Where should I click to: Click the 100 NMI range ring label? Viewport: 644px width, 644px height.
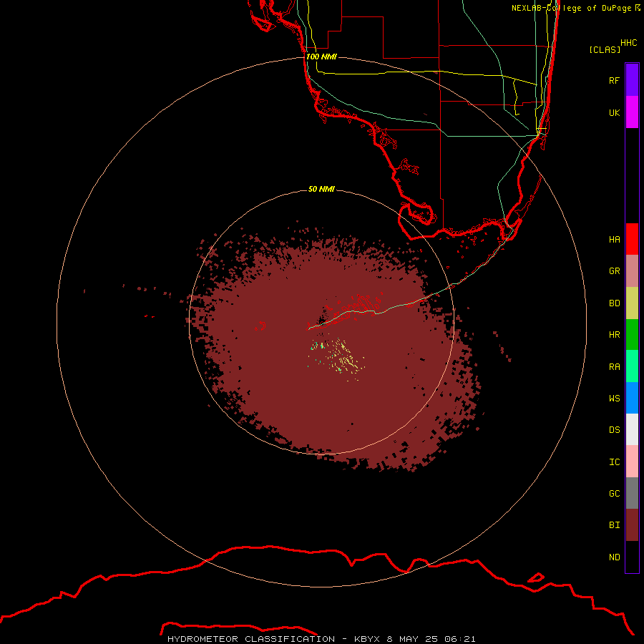[321, 57]
